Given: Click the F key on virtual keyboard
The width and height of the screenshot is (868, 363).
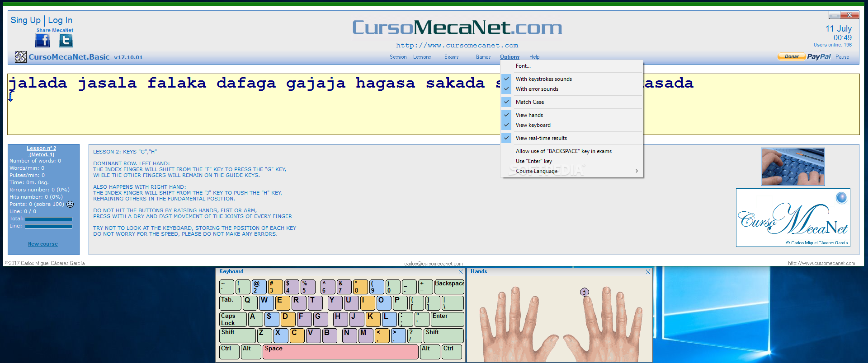Looking at the screenshot, I should [304, 319].
